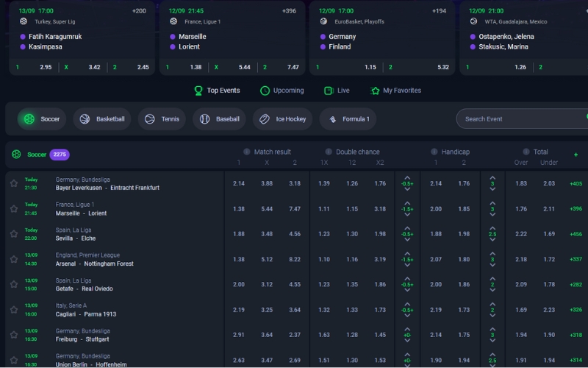Open Union Berlin - Hoffenheim match details
This screenshot has height=368, width=588.
91,364
